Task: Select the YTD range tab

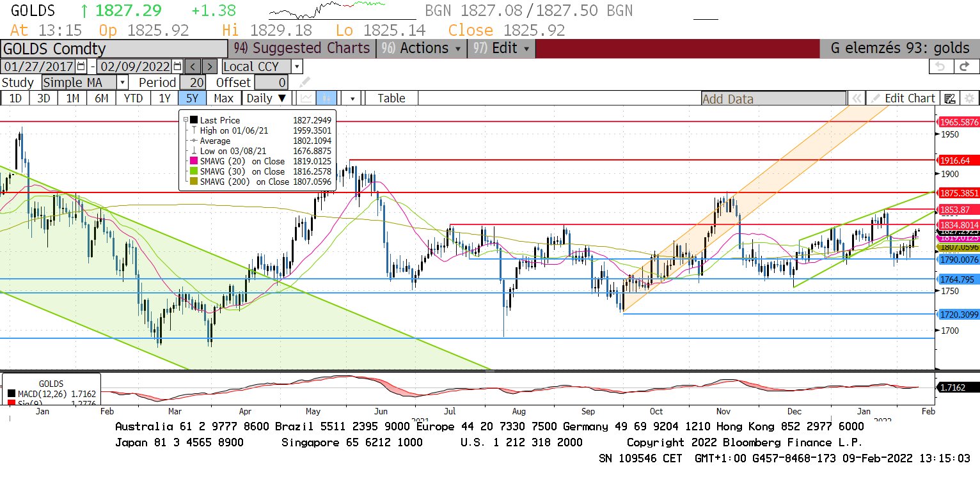Action: pyautogui.click(x=133, y=98)
